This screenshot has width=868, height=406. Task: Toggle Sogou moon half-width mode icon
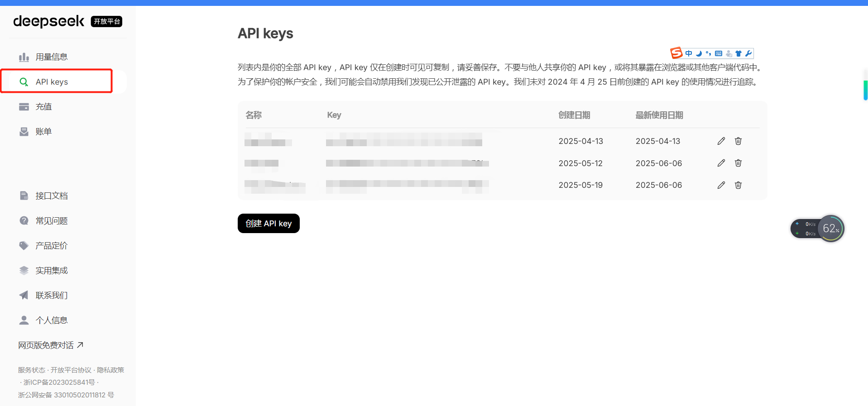(x=699, y=53)
